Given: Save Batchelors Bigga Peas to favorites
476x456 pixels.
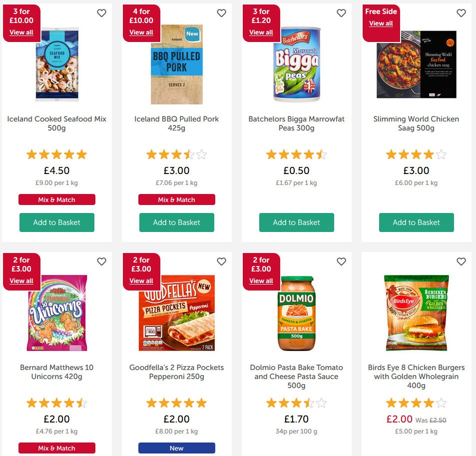Looking at the screenshot, I should pyautogui.click(x=341, y=13).
